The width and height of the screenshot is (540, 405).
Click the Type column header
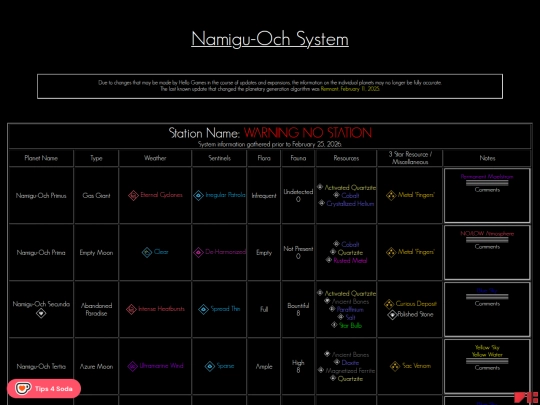pyautogui.click(x=96, y=158)
